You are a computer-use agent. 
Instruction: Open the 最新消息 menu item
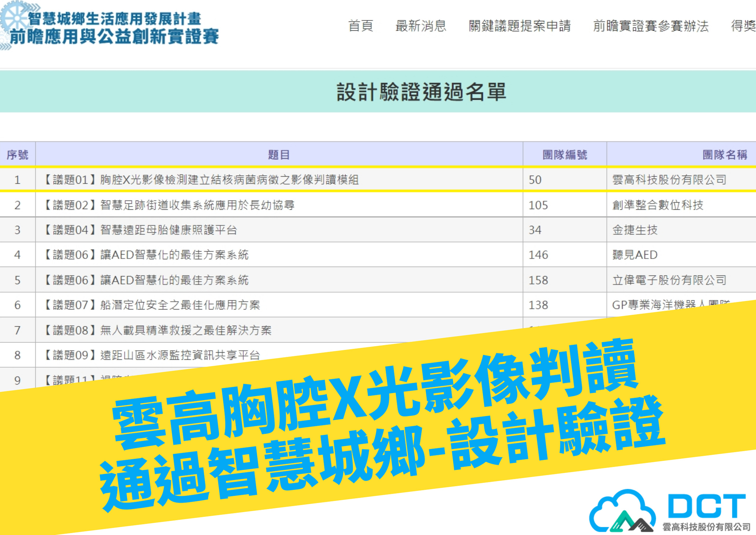(421, 26)
